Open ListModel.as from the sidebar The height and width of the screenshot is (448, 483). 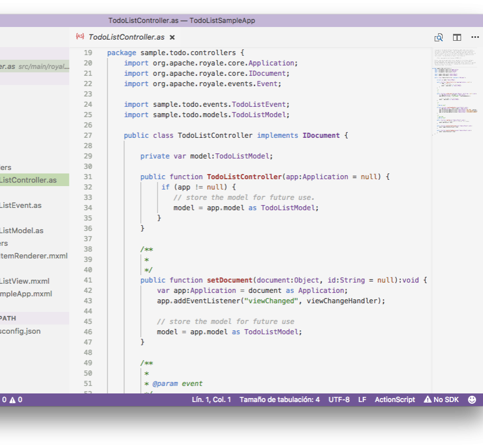(22, 230)
